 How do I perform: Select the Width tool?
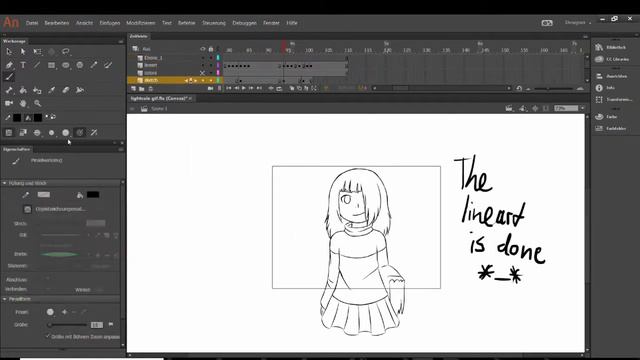[x=80, y=90]
